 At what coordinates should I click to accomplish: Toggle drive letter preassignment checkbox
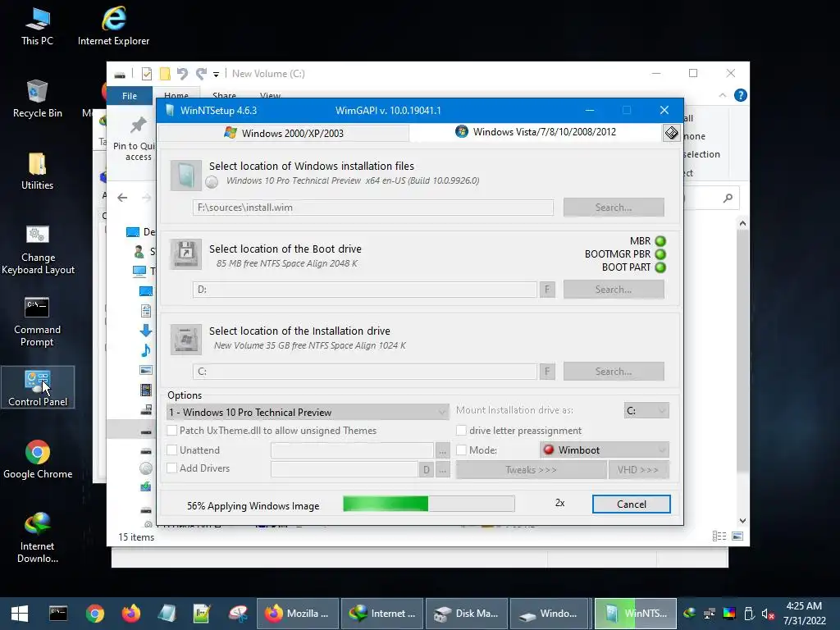[461, 430]
